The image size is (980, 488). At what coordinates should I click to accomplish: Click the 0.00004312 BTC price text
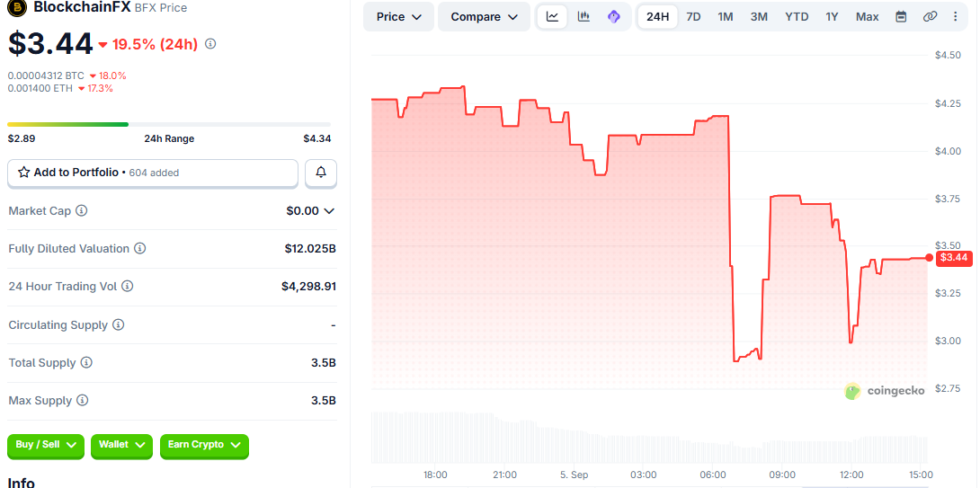coord(46,75)
